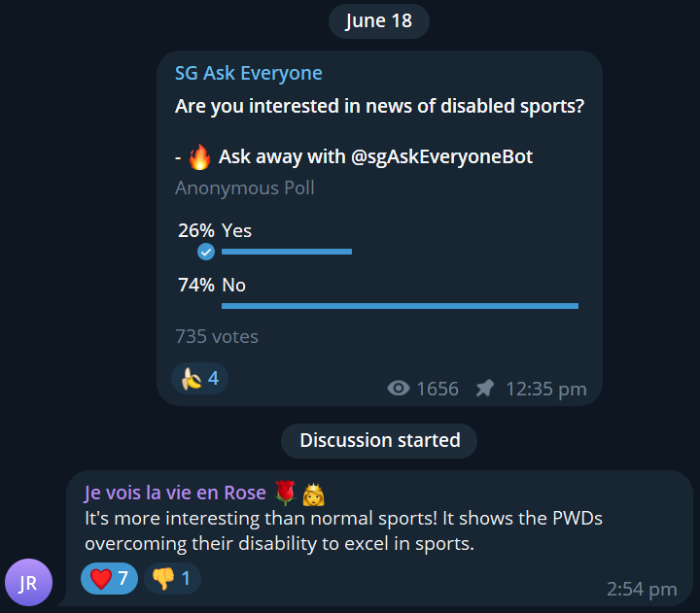The image size is (700, 613).
Task: Click the 12:35 pm message timestamp
Action: [546, 389]
